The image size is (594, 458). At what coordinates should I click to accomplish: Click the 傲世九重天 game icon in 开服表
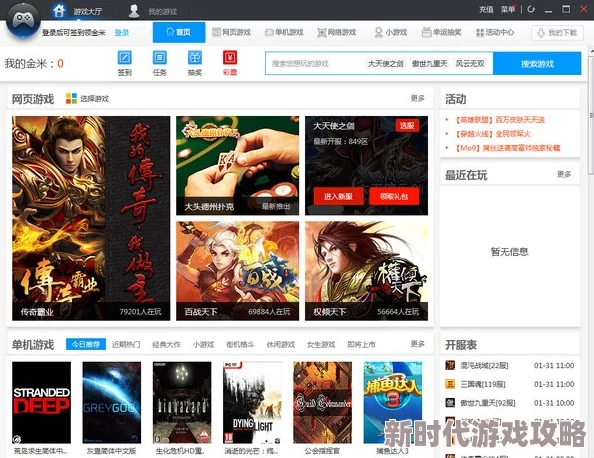(x=450, y=402)
